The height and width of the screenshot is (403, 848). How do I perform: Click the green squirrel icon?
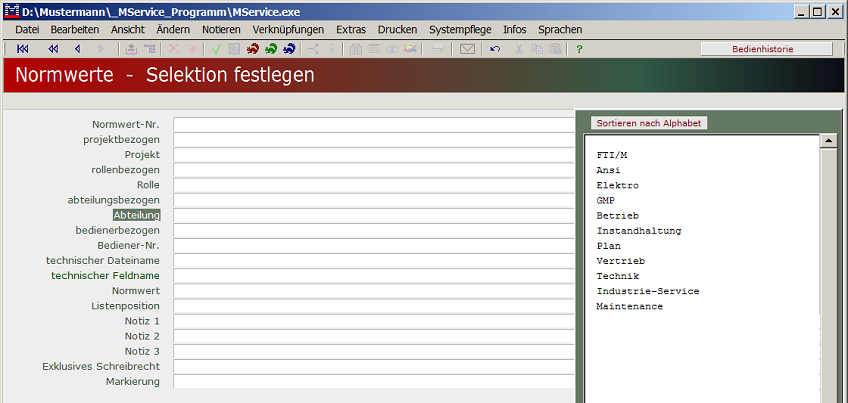271,49
